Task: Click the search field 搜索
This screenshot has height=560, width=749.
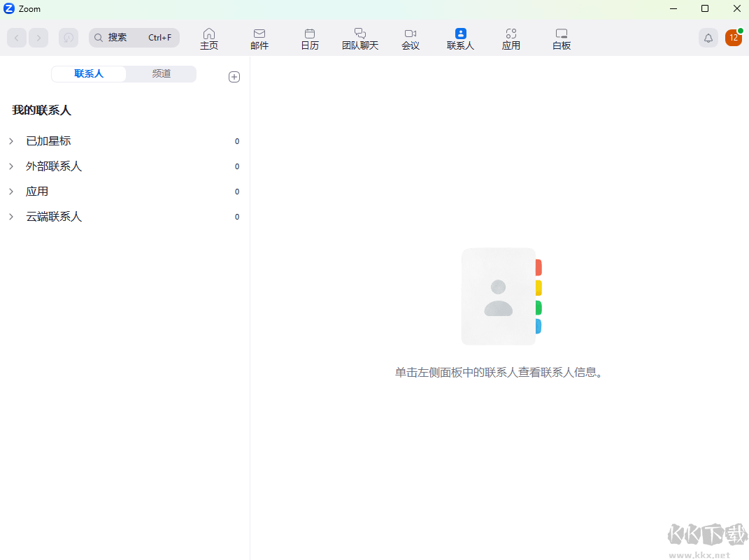Action: coord(134,38)
